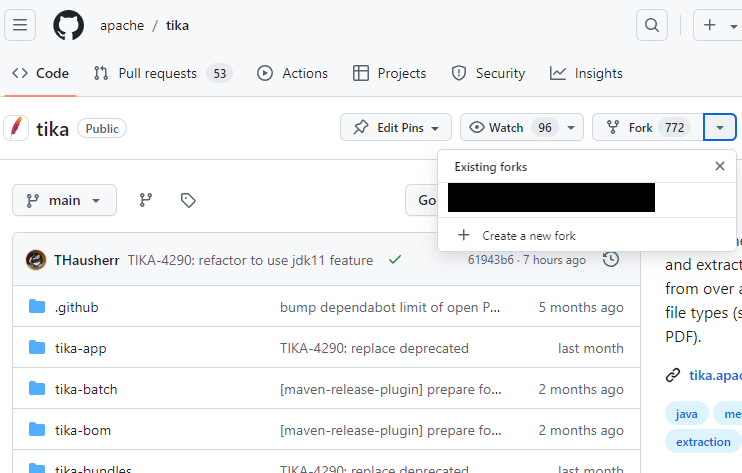742x473 pixels.
Task: Open the main branch selector
Action: pyautogui.click(x=64, y=200)
